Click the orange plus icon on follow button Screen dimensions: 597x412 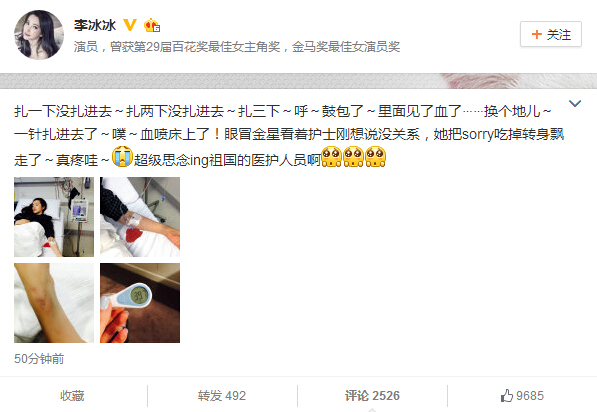(x=536, y=35)
